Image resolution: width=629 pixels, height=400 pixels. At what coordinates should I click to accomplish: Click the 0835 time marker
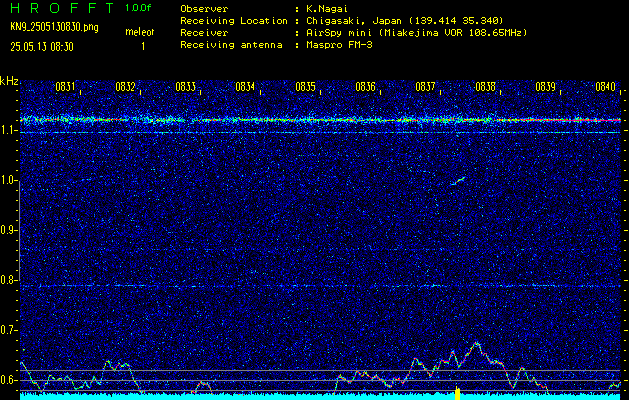tap(305, 86)
